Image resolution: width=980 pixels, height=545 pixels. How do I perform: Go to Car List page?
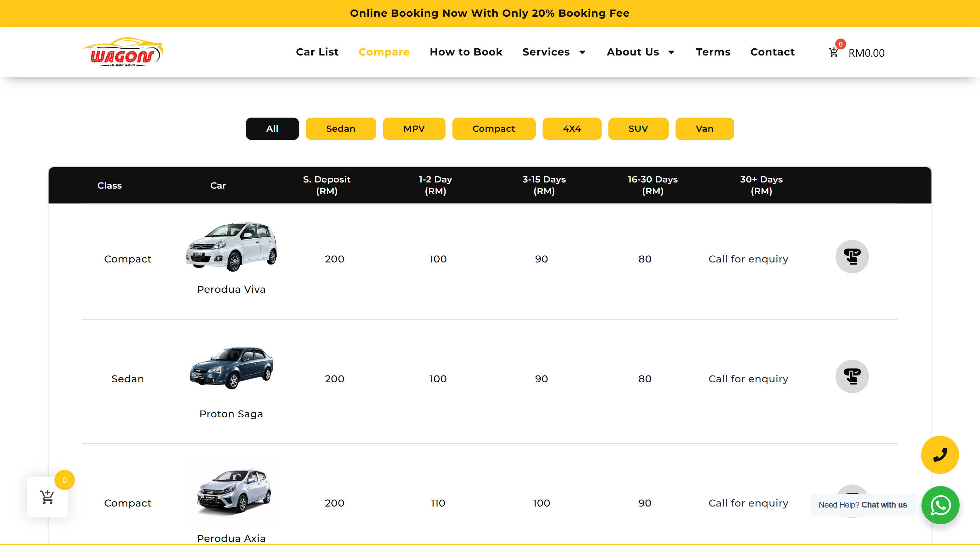coord(317,52)
